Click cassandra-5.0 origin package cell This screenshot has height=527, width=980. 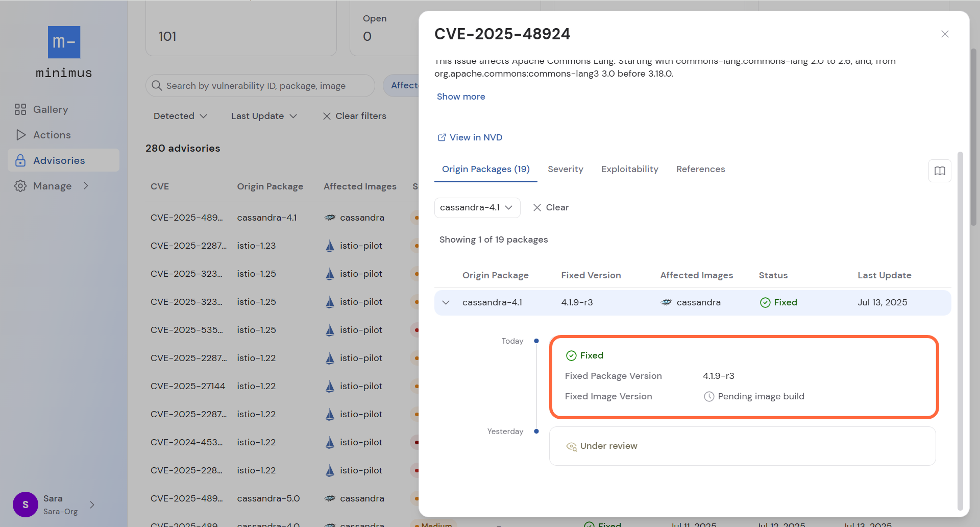pos(268,498)
